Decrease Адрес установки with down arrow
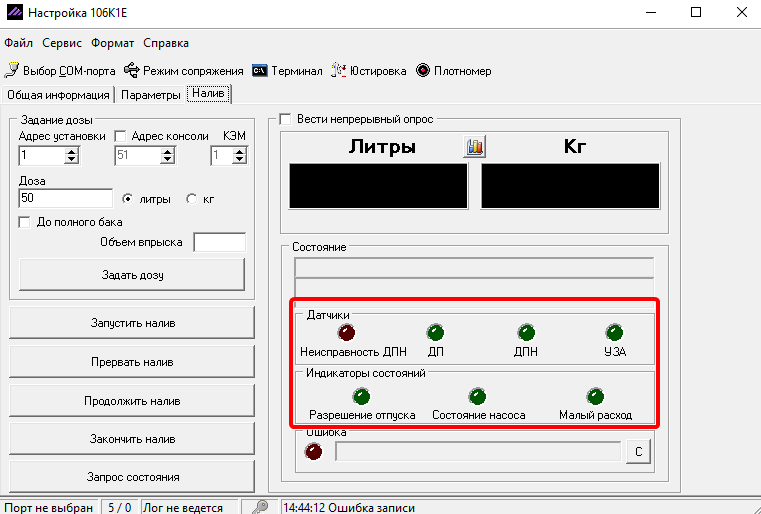761x514 pixels. point(71,160)
